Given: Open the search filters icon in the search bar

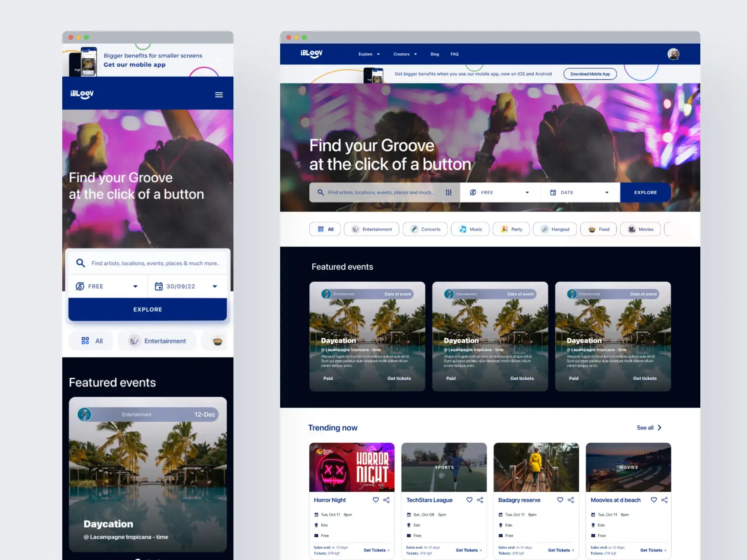Looking at the screenshot, I should (449, 192).
